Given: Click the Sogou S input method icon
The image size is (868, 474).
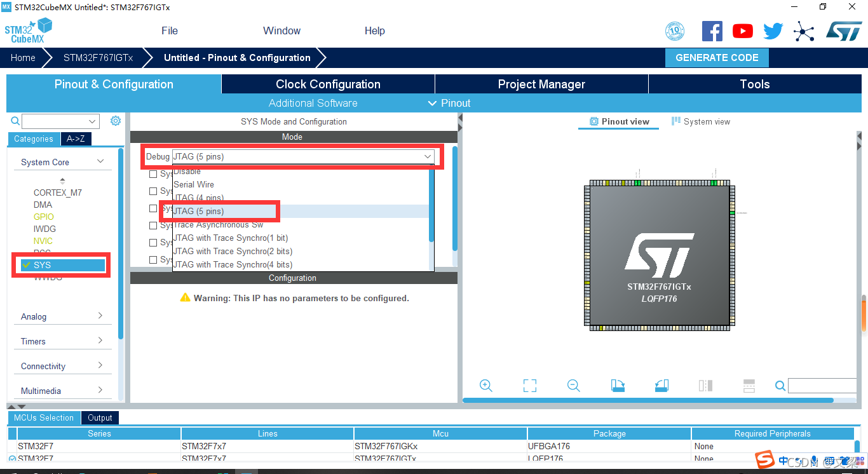Looking at the screenshot, I should (764, 459).
